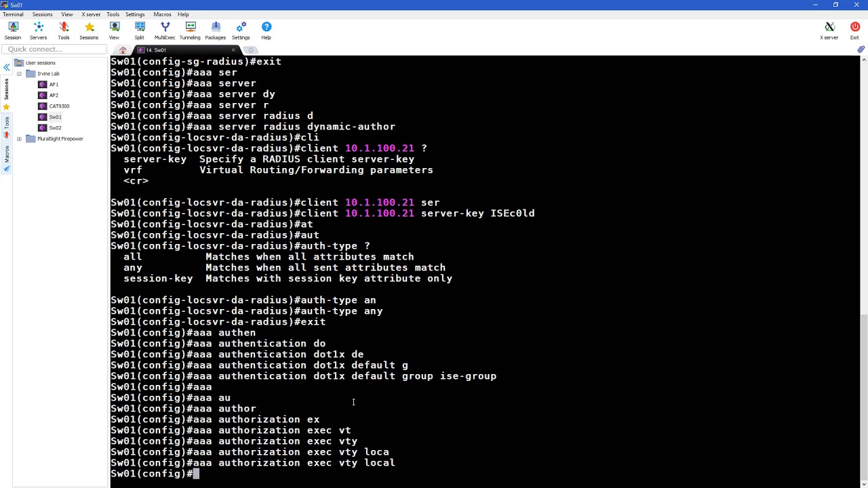This screenshot has width=868, height=488.
Task: Click the Exit power icon
Action: coord(854,30)
